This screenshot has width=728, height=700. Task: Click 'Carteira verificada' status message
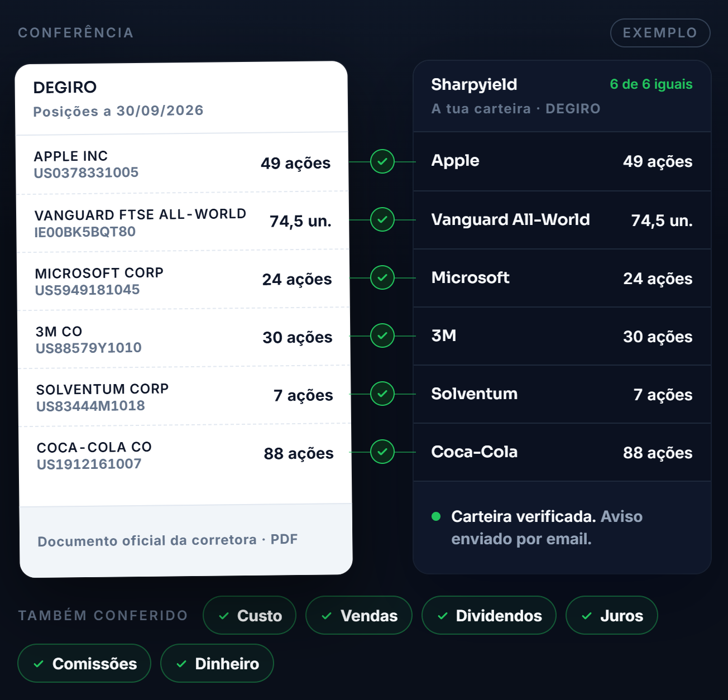click(x=524, y=516)
